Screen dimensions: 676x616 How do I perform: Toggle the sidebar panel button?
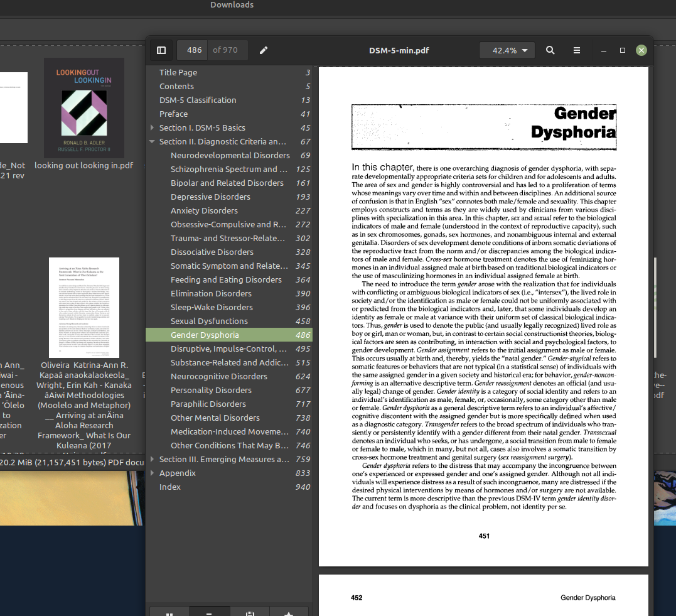click(x=161, y=50)
